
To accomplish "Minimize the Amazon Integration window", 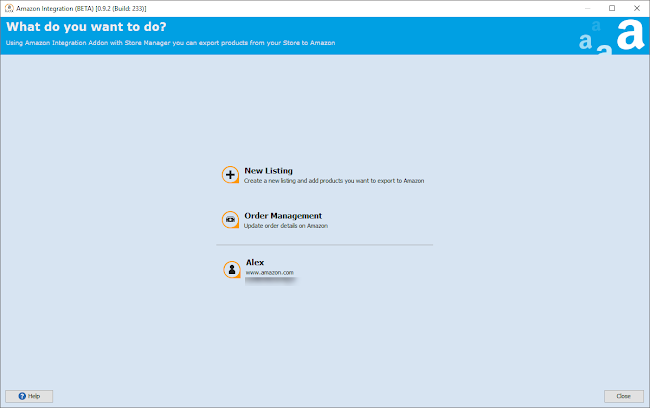I will pos(587,8).
